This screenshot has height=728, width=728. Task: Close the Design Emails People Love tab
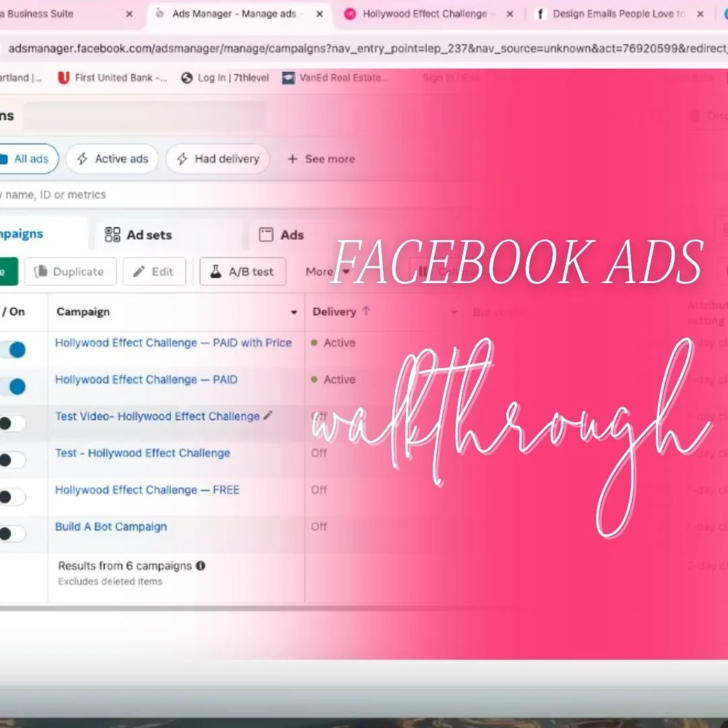(700, 14)
